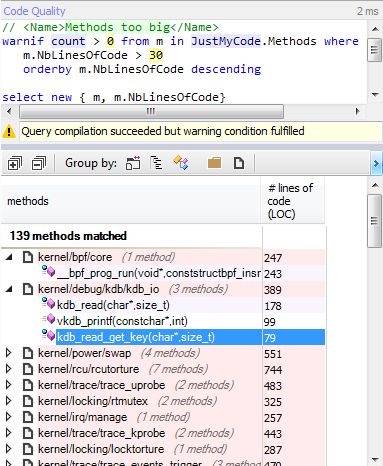
Task: Click the results list scroll down arrow
Action: click(375, 460)
